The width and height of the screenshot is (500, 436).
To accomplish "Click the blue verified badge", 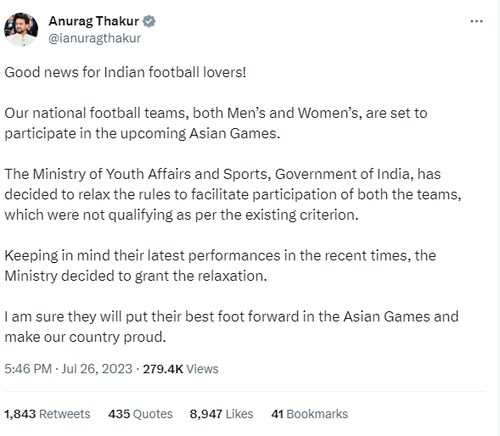I will (x=149, y=21).
